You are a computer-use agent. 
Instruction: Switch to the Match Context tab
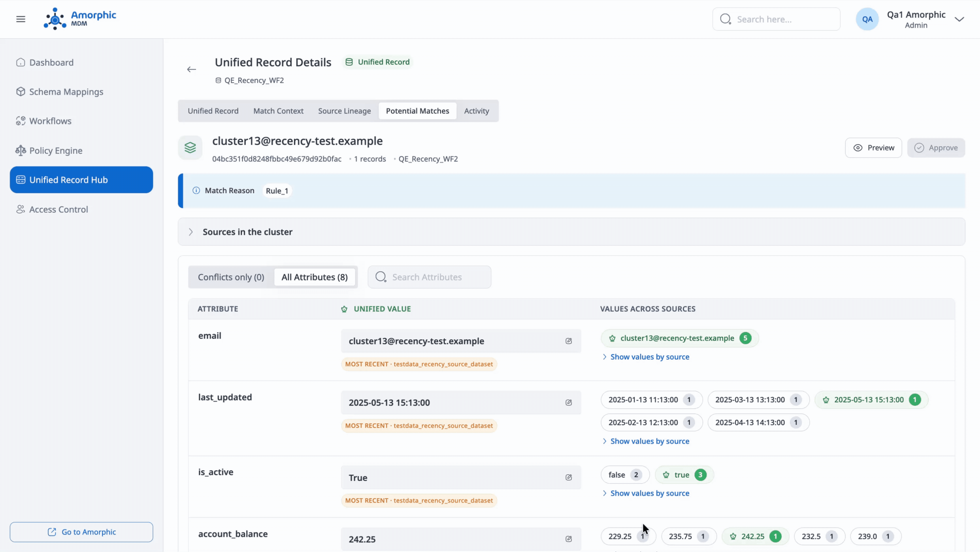278,111
